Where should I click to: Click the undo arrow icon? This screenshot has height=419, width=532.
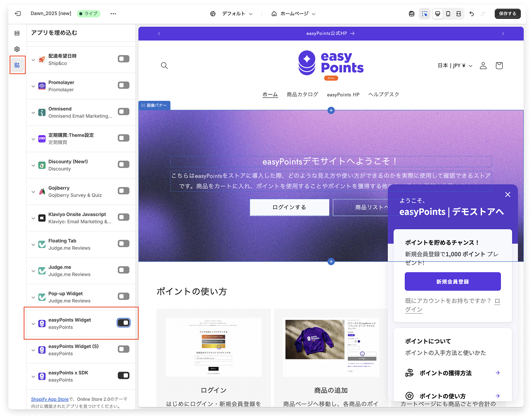coord(472,14)
